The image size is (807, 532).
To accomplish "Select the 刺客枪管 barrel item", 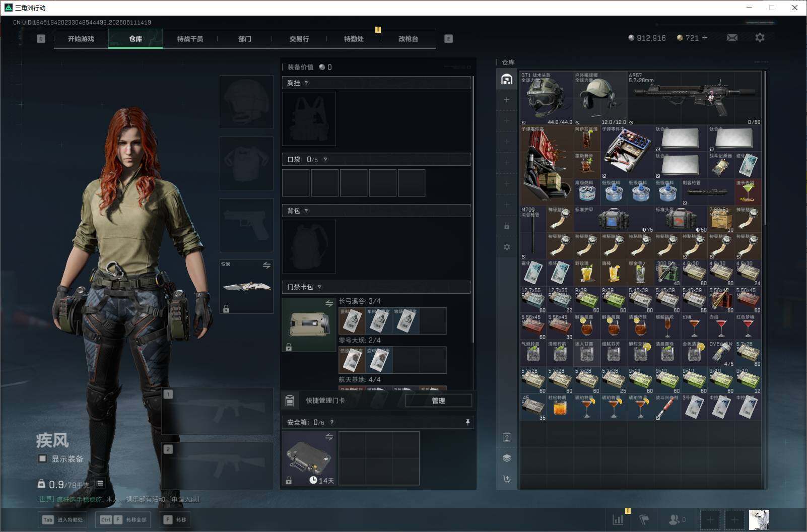I will [708, 192].
